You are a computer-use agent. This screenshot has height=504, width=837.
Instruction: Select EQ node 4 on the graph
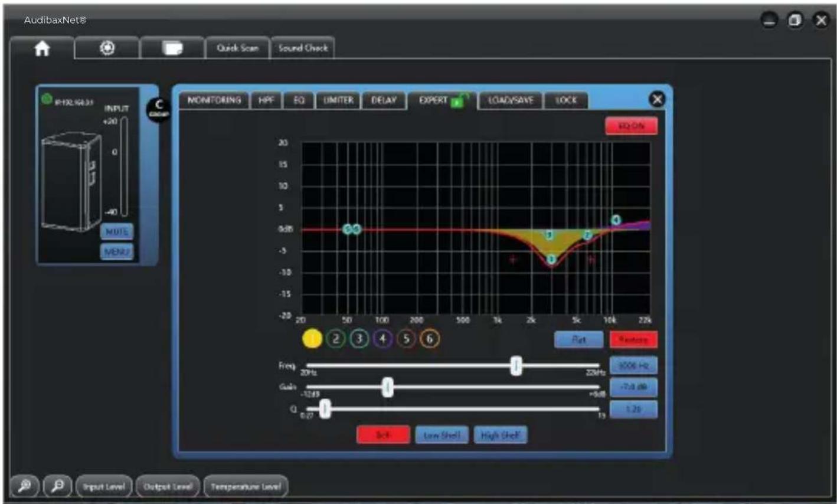pyautogui.click(x=616, y=220)
